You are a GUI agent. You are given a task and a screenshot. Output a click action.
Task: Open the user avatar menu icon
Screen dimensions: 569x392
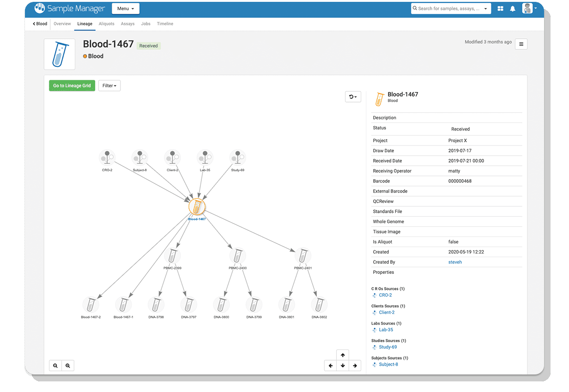tap(527, 8)
